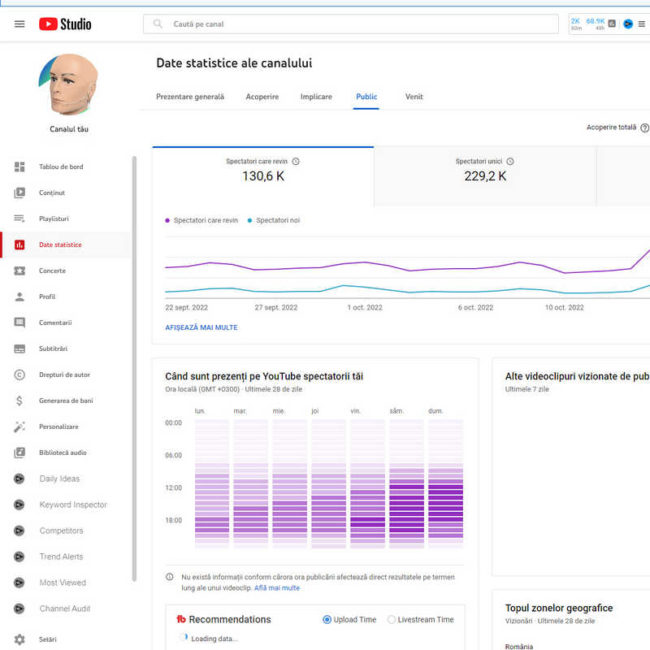Open the Venit tab
Viewport: 650px width, 650px height.
[414, 97]
